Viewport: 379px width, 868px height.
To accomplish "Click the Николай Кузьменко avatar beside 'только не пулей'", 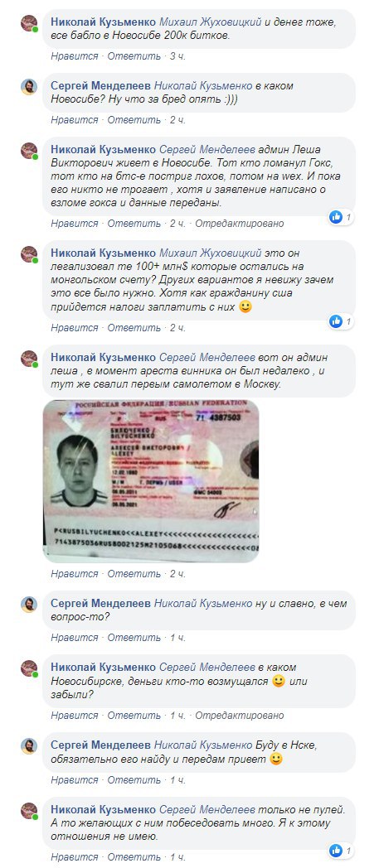I will [29, 810].
